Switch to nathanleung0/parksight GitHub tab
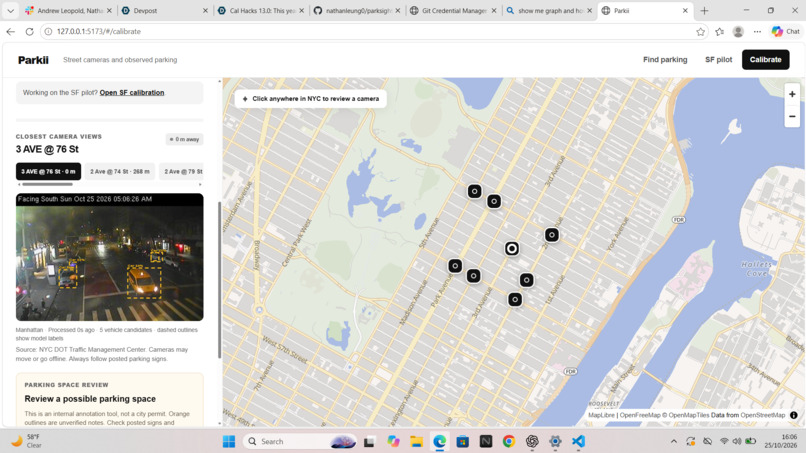The height and width of the screenshot is (453, 806). 357,10
